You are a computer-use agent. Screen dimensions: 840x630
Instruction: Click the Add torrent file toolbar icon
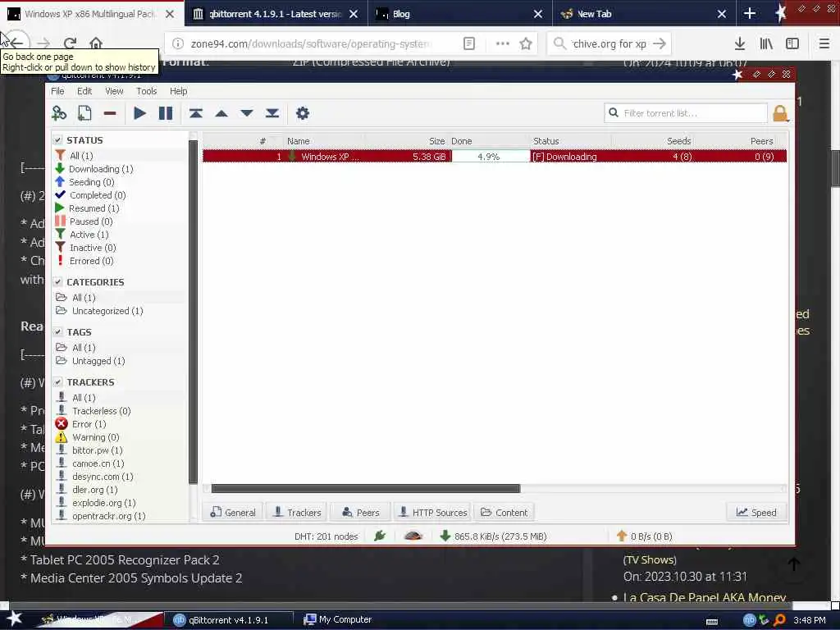pyautogui.click(x=84, y=113)
